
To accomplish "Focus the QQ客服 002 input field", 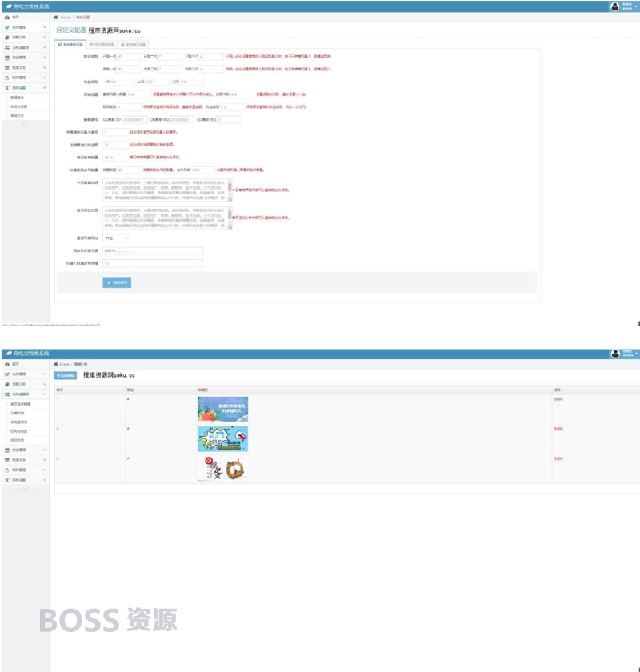I will click(x=182, y=119).
